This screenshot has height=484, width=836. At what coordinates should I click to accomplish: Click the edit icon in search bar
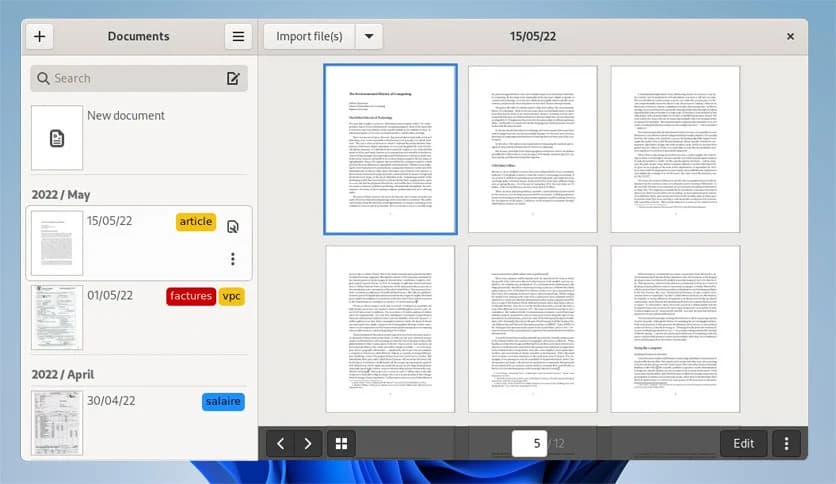tap(233, 78)
